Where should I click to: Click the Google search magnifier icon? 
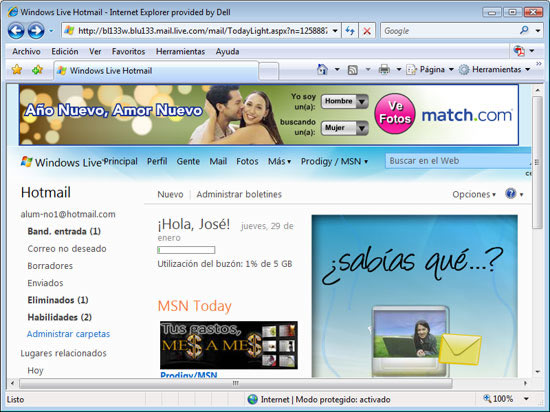(x=524, y=31)
